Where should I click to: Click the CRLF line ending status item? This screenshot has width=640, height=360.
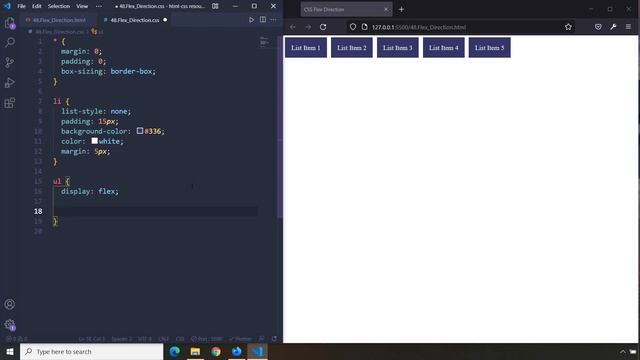(163, 339)
